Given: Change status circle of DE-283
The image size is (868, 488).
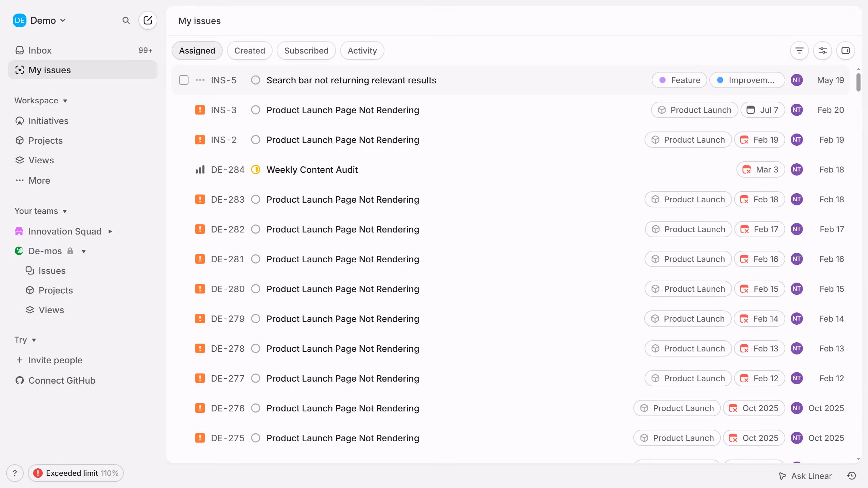Looking at the screenshot, I should (256, 199).
